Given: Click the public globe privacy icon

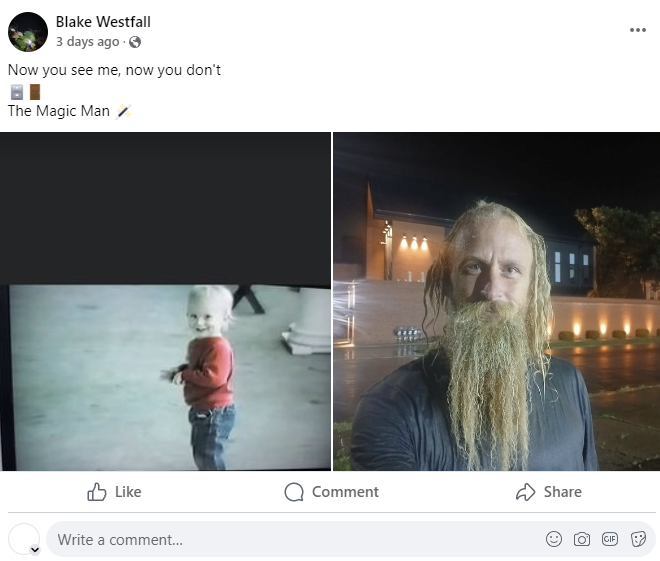Looking at the screenshot, I should pos(135,42).
